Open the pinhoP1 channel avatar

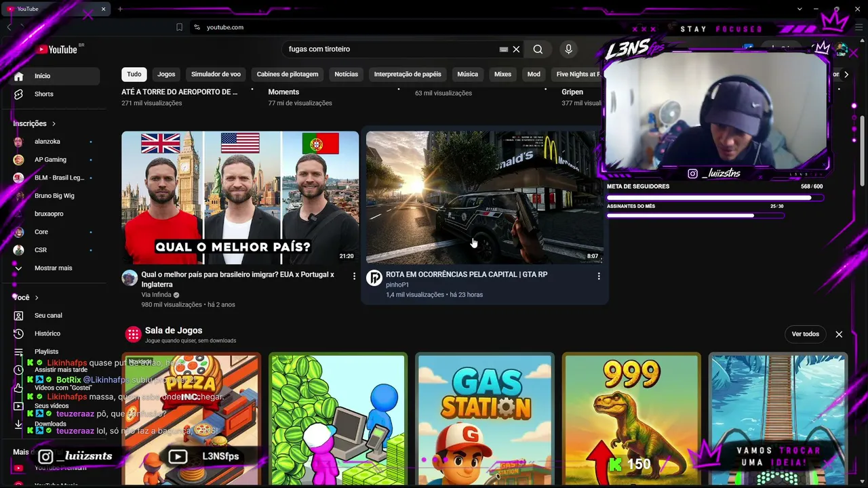(374, 278)
